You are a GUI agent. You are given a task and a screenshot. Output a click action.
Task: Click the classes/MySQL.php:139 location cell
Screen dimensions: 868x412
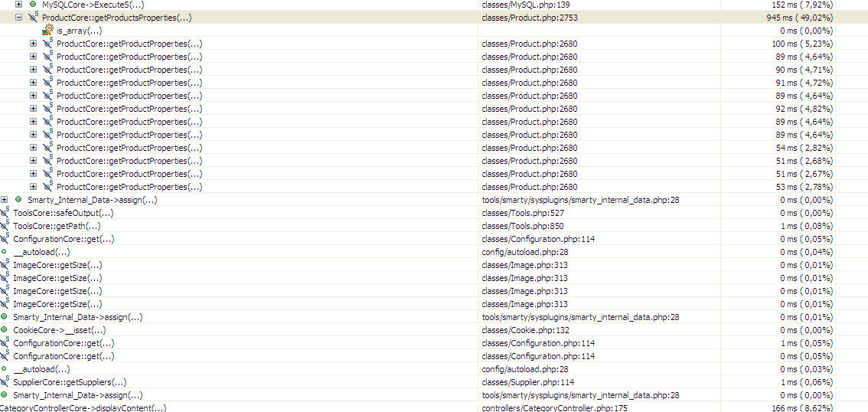pos(526,5)
